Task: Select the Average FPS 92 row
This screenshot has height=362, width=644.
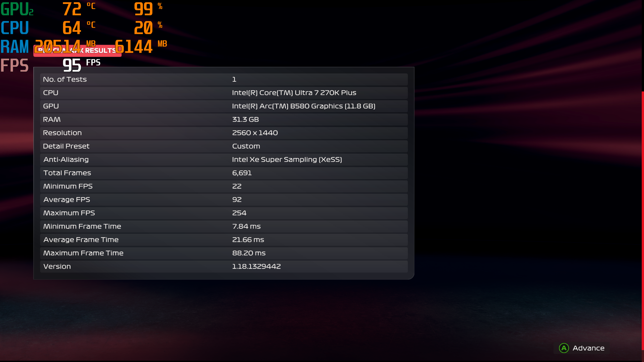Action: (x=223, y=200)
